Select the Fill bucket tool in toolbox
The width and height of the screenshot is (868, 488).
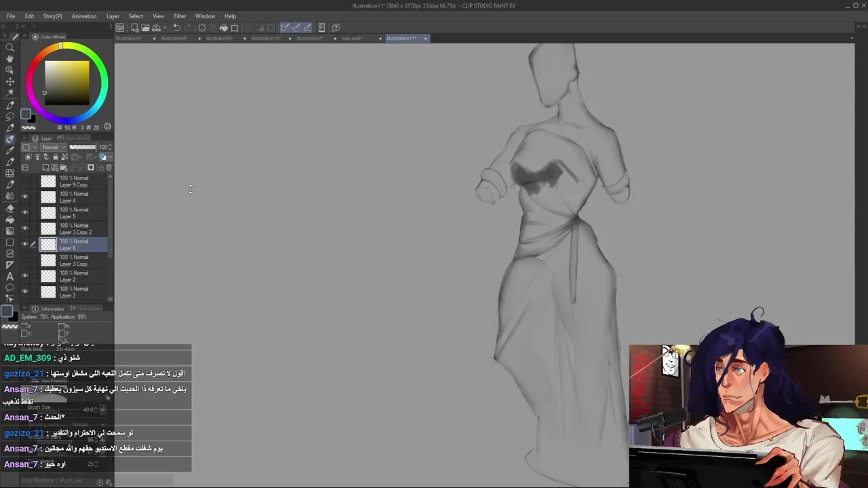click(x=9, y=220)
